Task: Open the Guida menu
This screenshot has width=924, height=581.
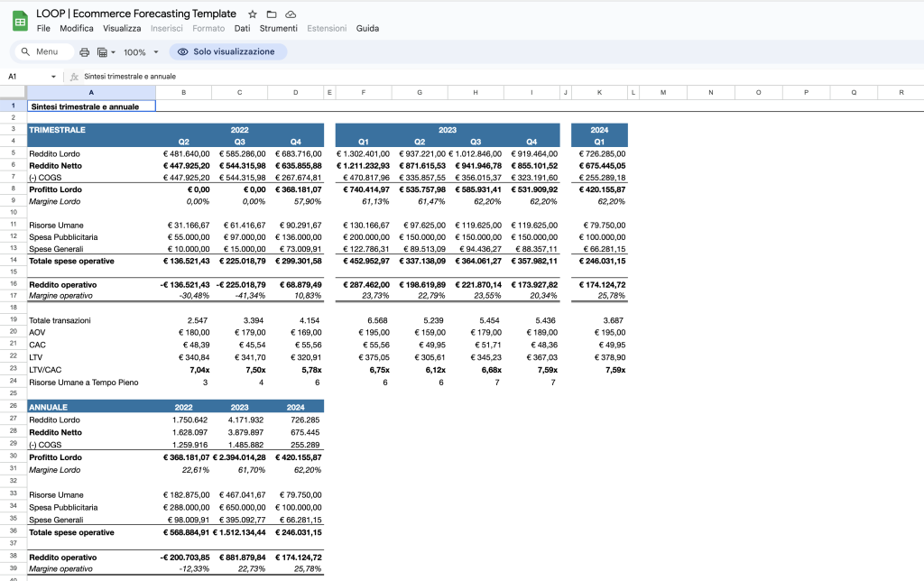Action: [x=367, y=28]
